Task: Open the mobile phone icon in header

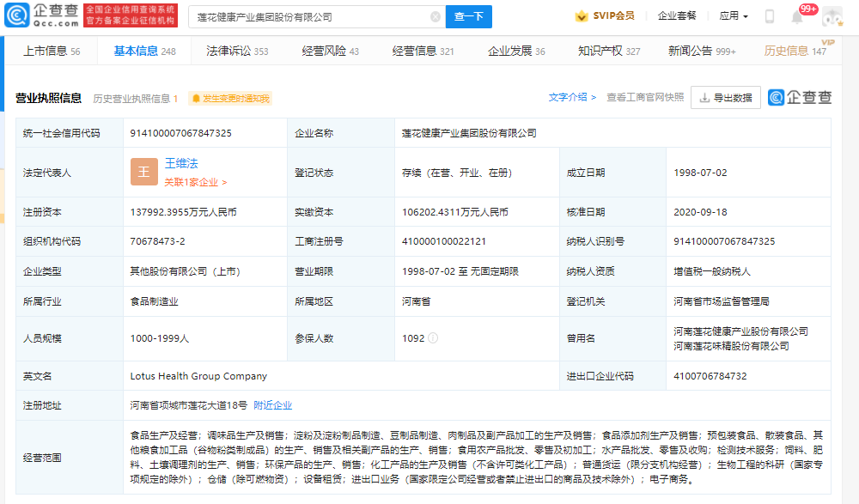Action: pos(770,16)
